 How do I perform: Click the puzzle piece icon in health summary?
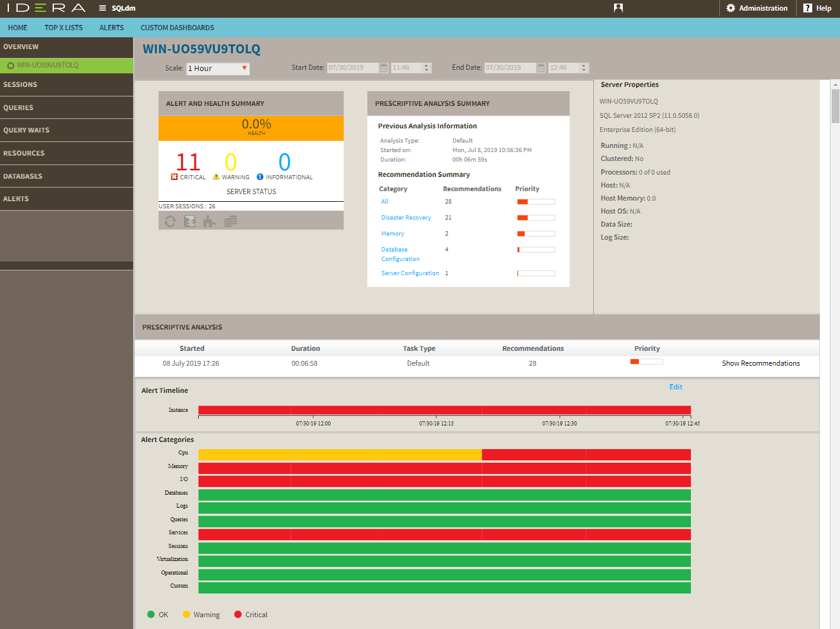tap(209, 221)
